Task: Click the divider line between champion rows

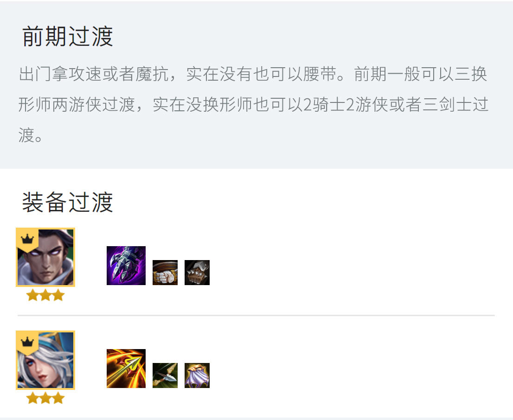Action: [x=256, y=315]
